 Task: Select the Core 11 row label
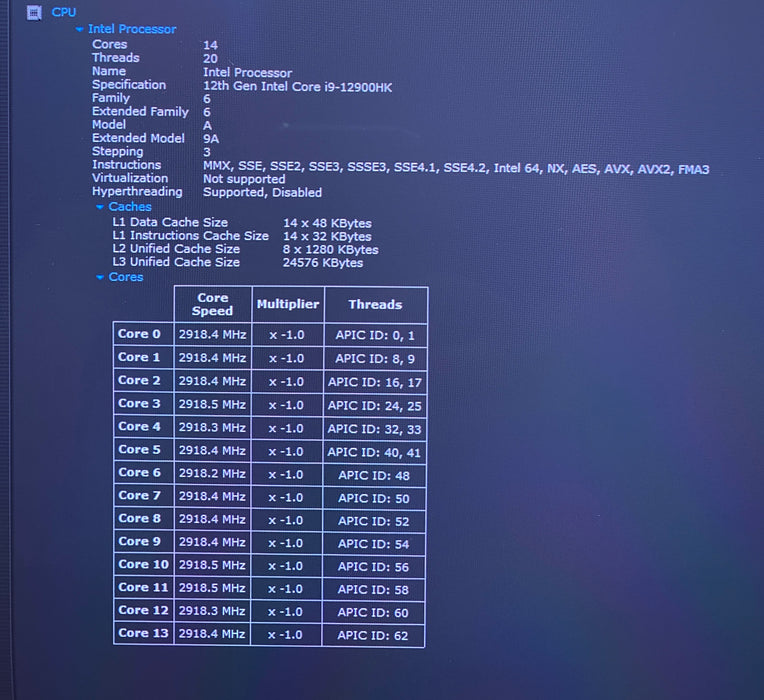tap(143, 587)
